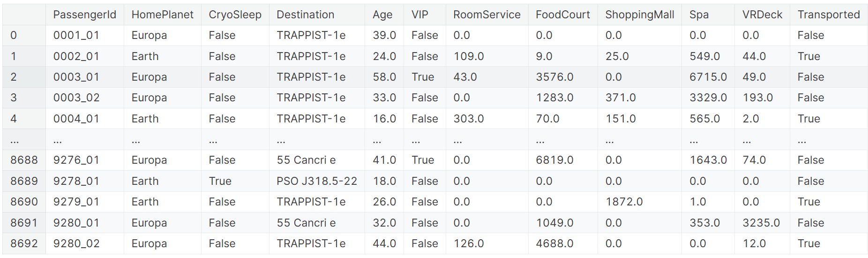The width and height of the screenshot is (868, 258).
Task: Click the ShoppingMall column header
Action: [x=639, y=15]
